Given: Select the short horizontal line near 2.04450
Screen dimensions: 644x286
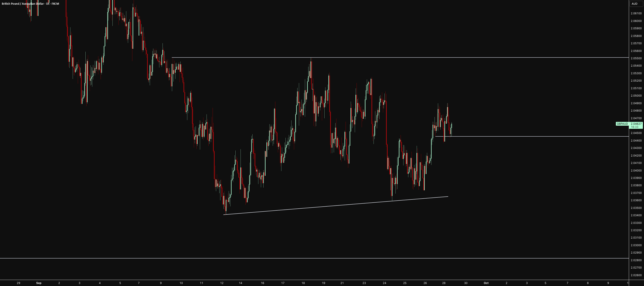Looking at the screenshot, I should [x=532, y=136].
